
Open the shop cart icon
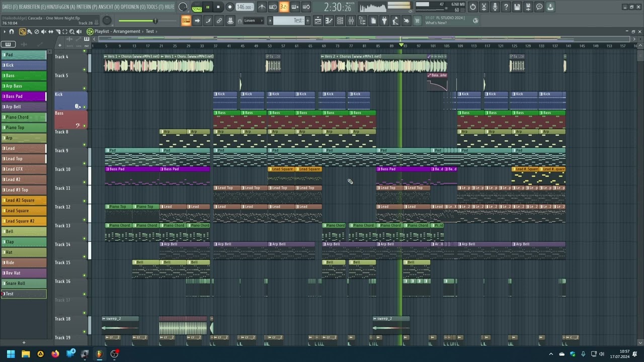417,21
